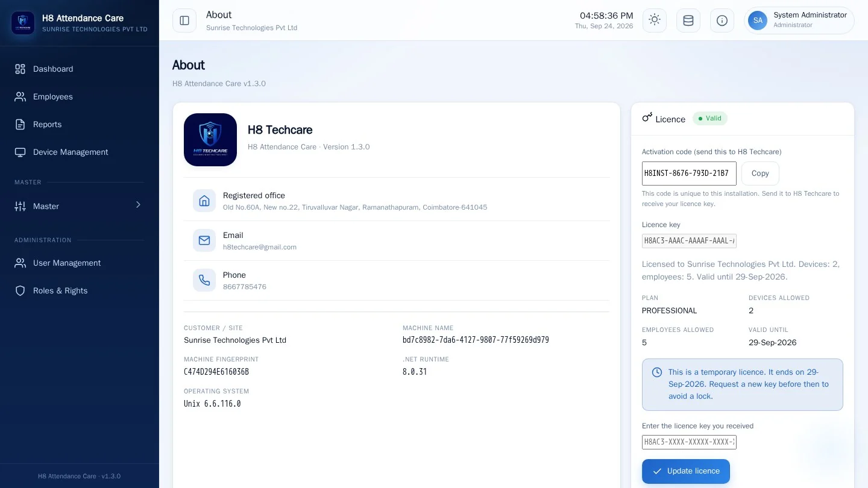Click email address h8techcare@gmail.com

pyautogui.click(x=260, y=247)
